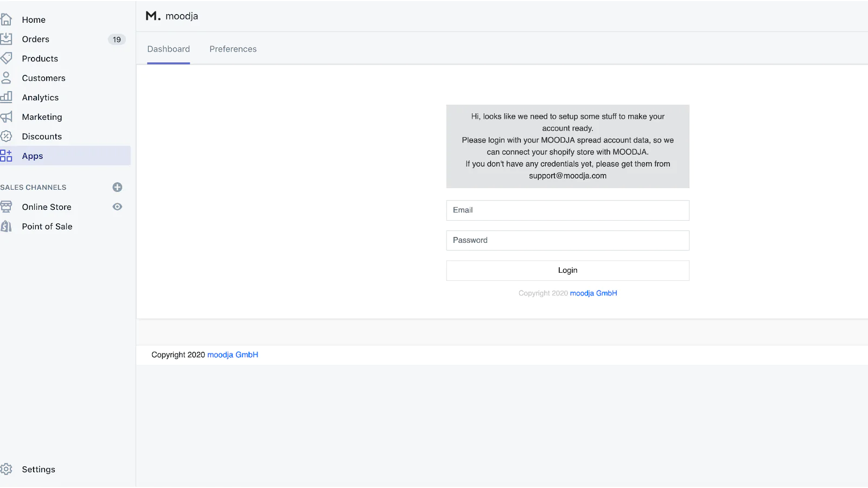This screenshot has height=488, width=868.
Task: Click the Marketing megaphone icon
Action: point(6,117)
